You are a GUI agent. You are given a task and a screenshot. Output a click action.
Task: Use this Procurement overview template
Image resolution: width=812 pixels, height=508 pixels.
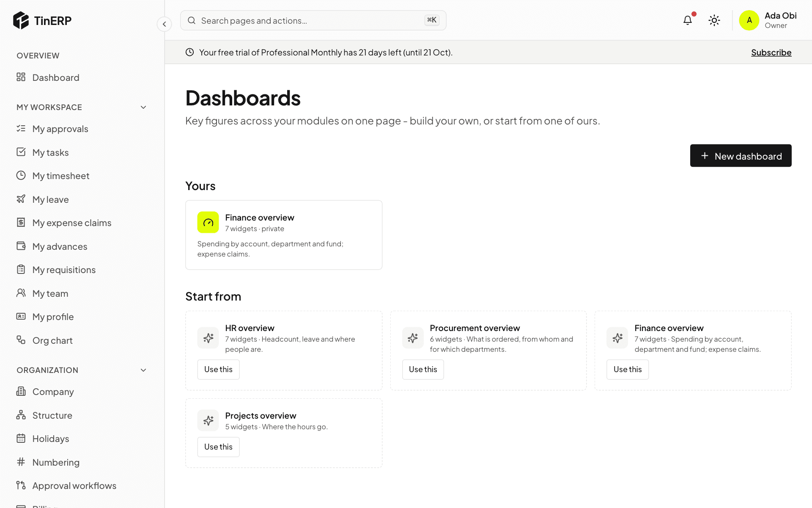pyautogui.click(x=423, y=370)
